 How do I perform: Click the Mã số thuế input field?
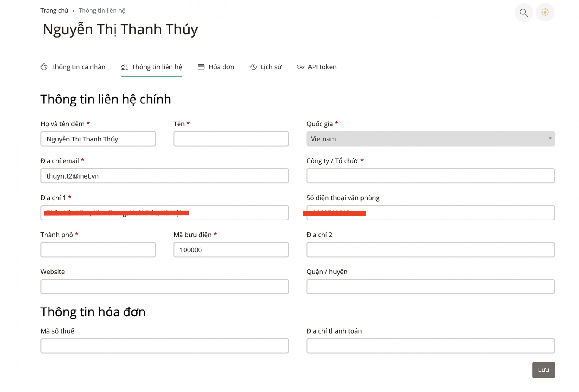click(164, 346)
